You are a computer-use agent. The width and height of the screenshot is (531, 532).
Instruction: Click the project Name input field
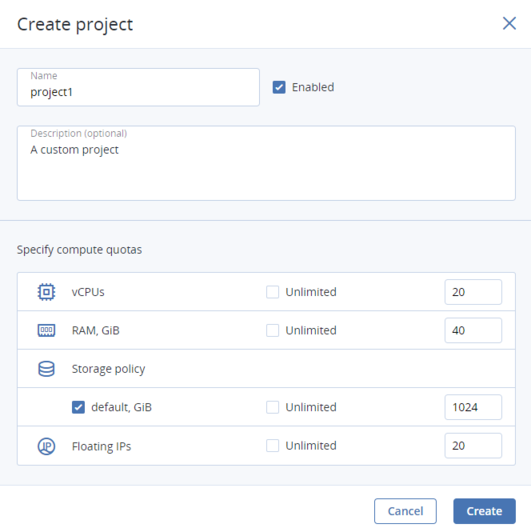tap(138, 87)
